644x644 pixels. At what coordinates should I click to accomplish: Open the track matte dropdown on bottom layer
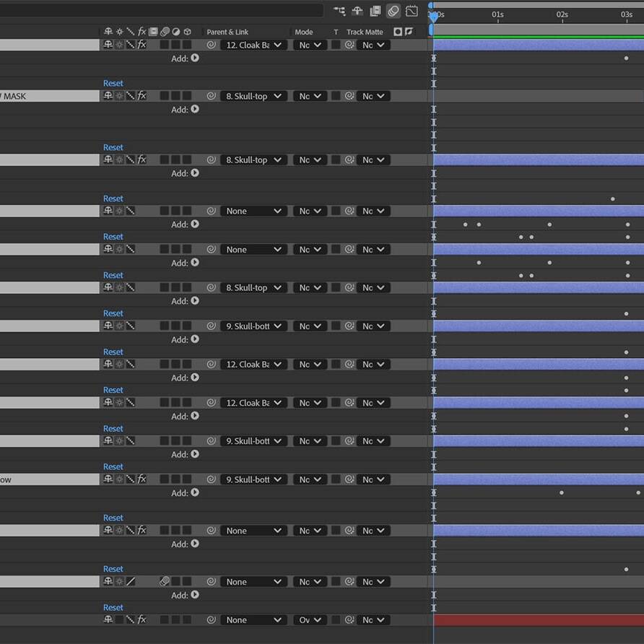tap(373, 620)
